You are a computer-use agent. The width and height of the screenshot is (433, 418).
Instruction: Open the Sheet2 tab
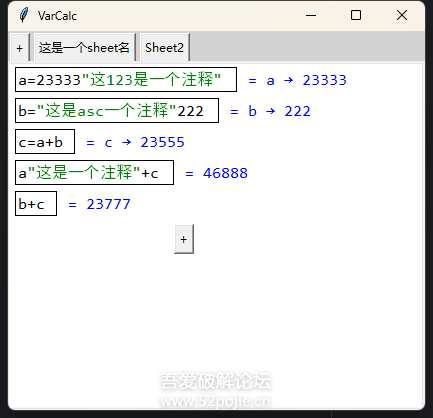[164, 48]
